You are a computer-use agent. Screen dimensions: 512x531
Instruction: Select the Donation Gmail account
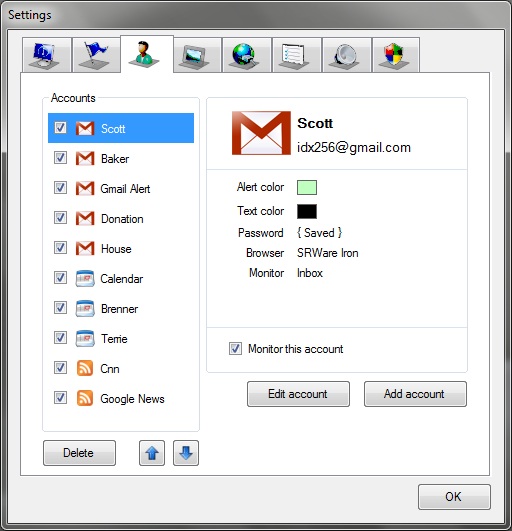[121, 218]
